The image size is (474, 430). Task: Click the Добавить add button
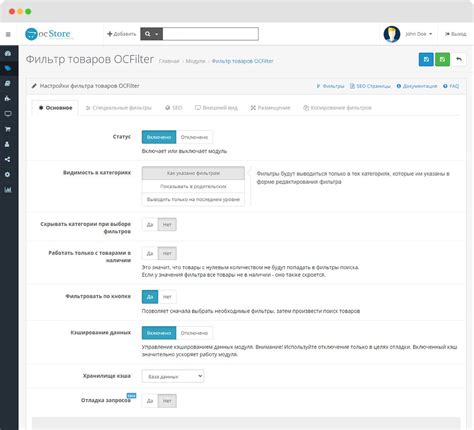point(121,34)
